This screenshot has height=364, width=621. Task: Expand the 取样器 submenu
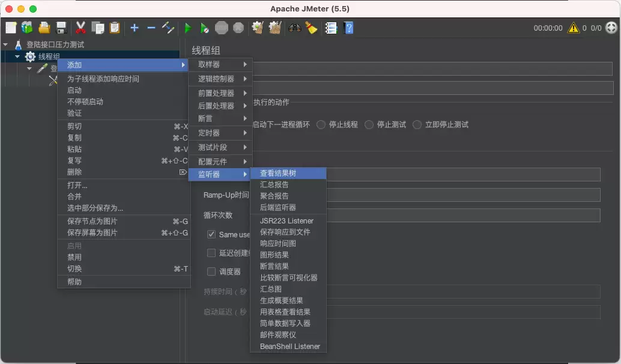[x=219, y=64]
